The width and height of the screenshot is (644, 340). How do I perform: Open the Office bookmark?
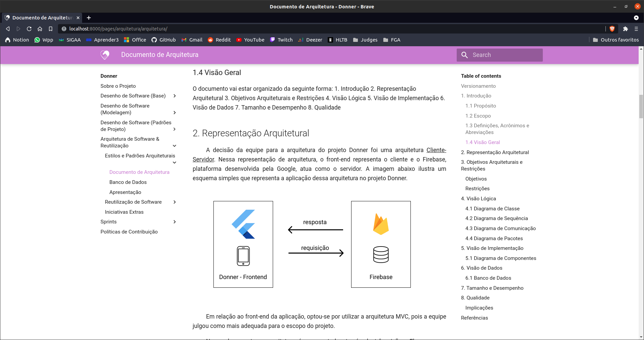point(135,40)
